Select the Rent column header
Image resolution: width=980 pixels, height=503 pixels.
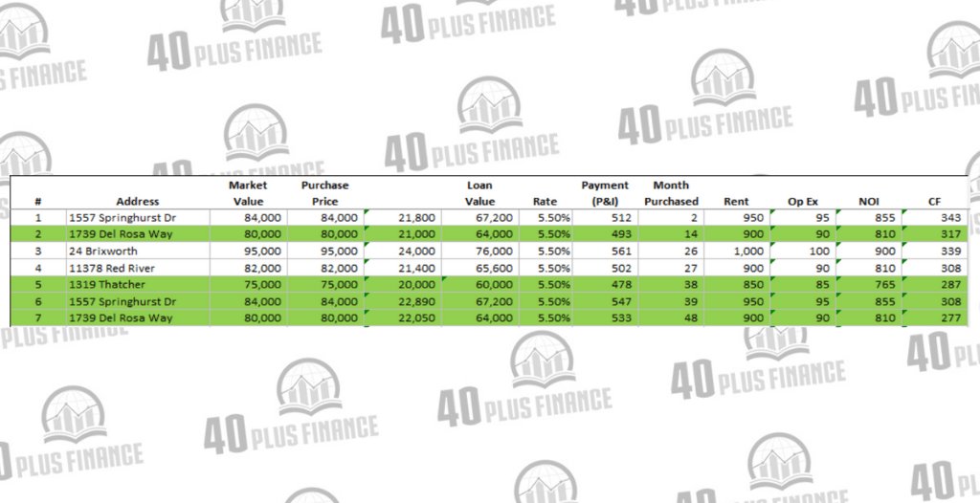pyautogui.click(x=736, y=201)
